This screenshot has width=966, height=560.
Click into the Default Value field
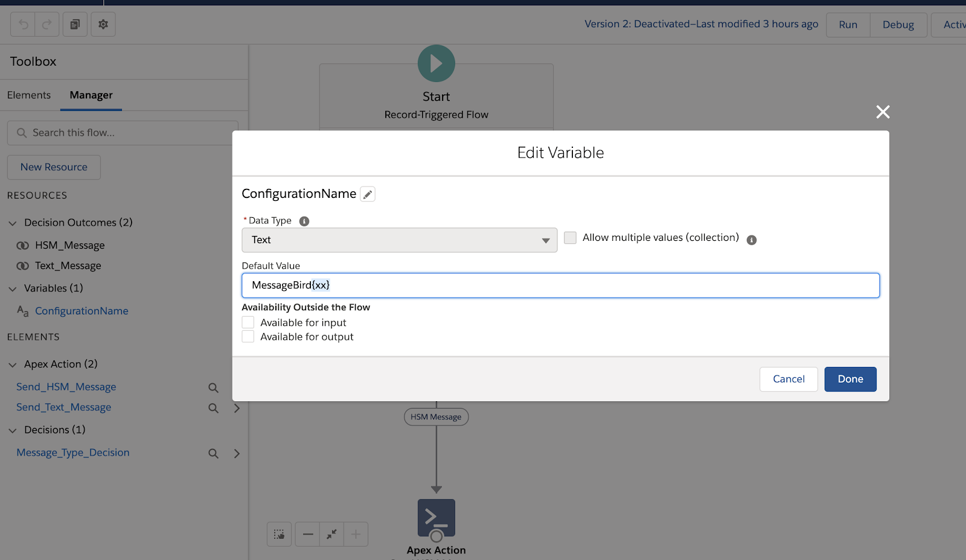560,285
